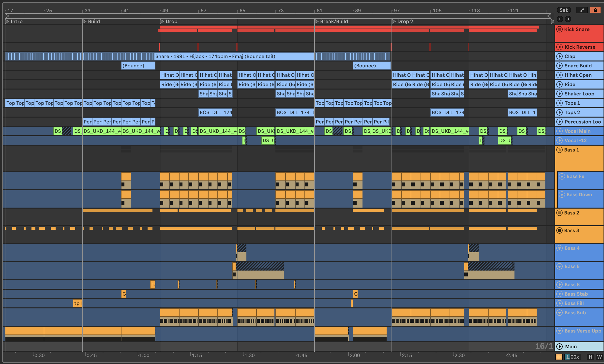Unfold the Main track
Screen dimensions: 604x364
click(x=559, y=347)
